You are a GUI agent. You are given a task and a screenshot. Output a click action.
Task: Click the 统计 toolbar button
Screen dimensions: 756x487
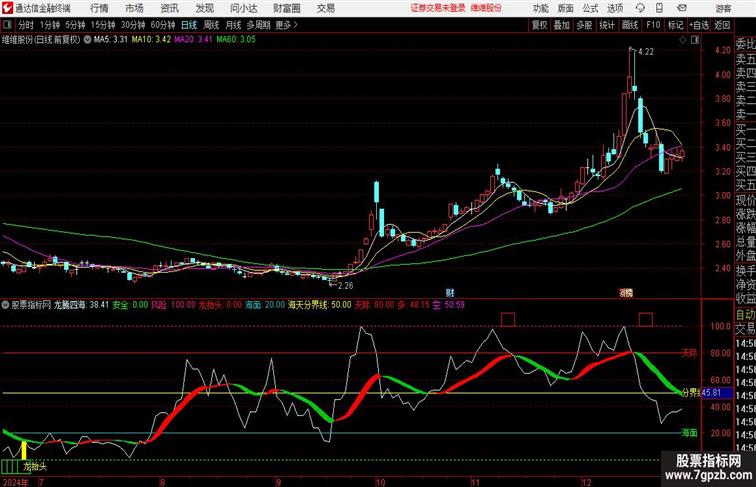607,25
